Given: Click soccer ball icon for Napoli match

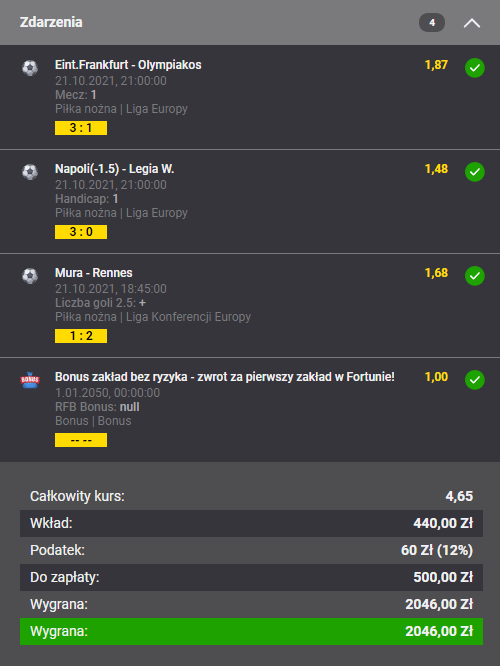Looking at the screenshot, I should tap(30, 172).
